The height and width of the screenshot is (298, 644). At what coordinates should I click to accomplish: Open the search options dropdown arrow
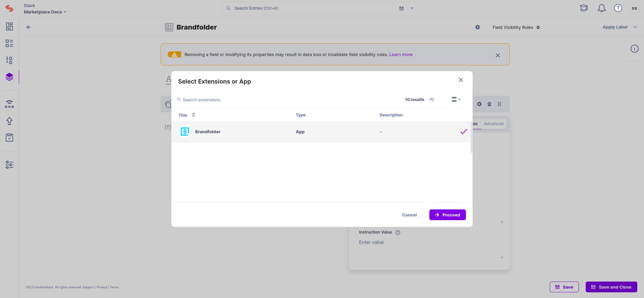(412, 8)
